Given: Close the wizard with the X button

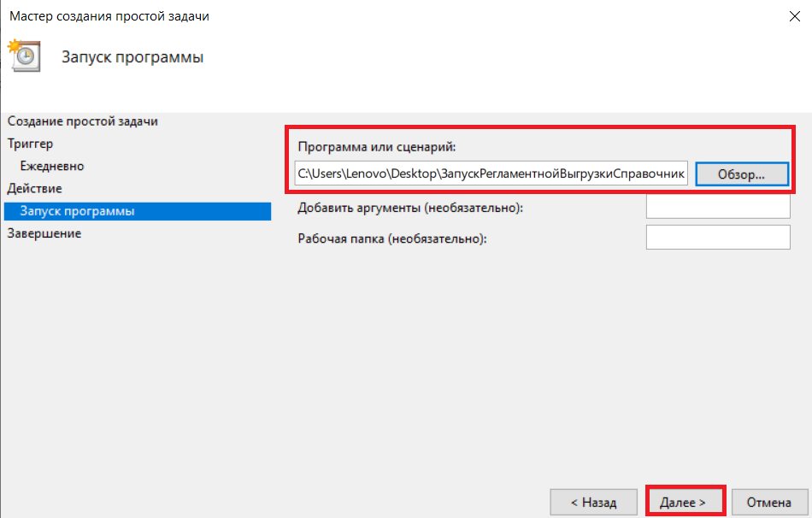Looking at the screenshot, I should coord(794,16).
